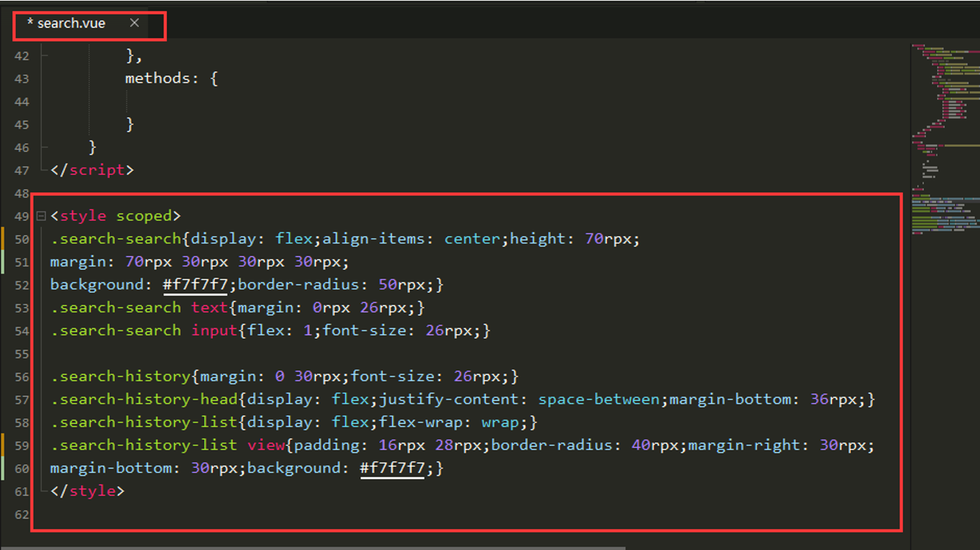Click the '.search-history-head' selector
This screenshot has width=980, height=550.
144,399
